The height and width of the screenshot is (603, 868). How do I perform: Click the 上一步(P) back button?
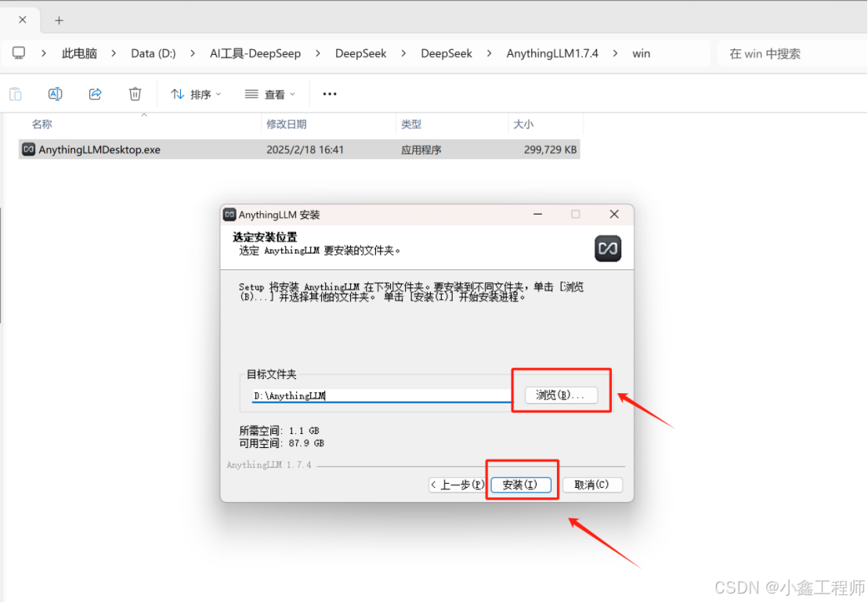(x=458, y=485)
